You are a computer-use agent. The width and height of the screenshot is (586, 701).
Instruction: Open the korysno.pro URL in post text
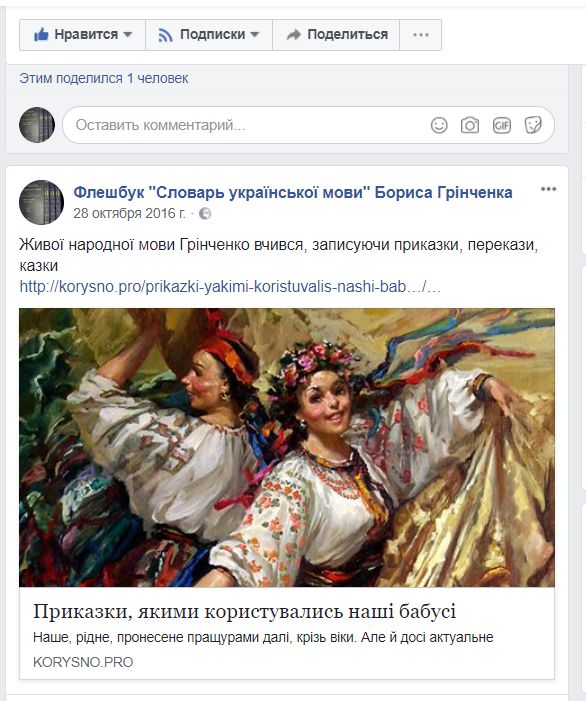230,287
